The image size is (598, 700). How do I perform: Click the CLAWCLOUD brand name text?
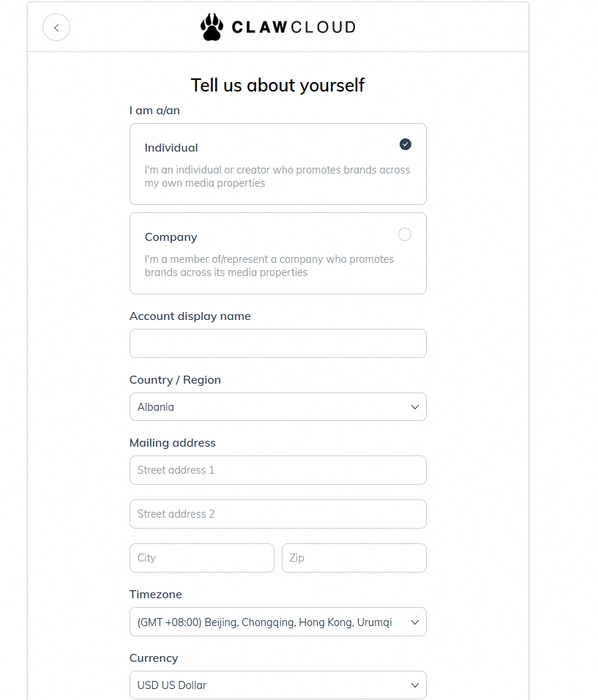[293, 28]
